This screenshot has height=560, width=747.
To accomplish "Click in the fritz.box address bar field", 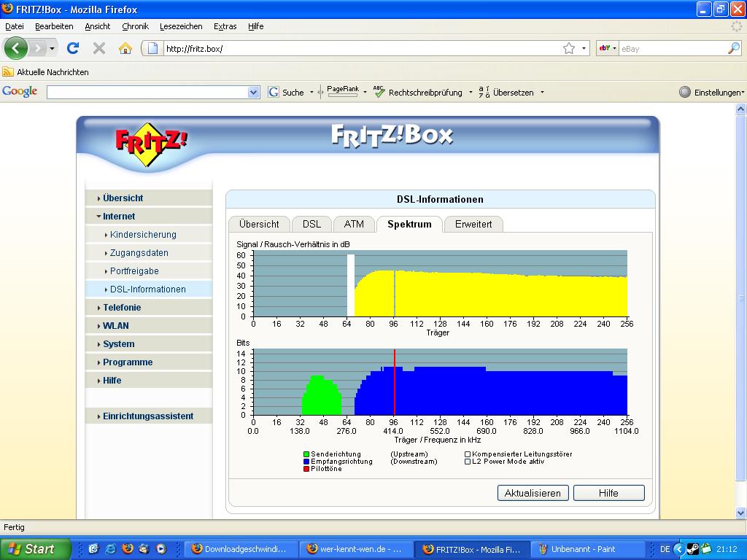I will coord(362,48).
